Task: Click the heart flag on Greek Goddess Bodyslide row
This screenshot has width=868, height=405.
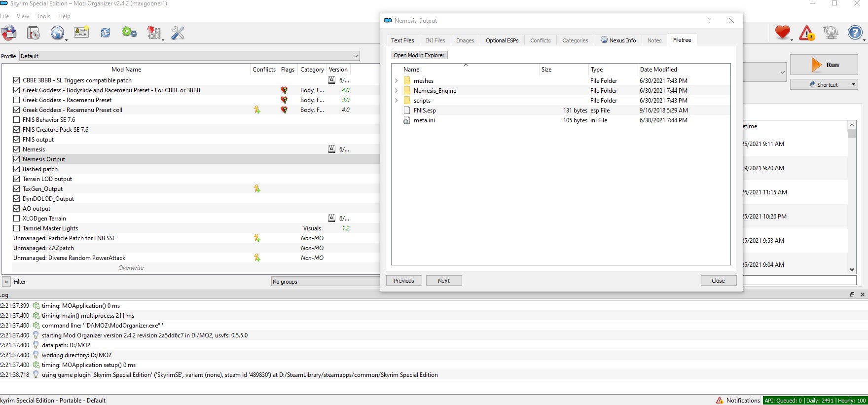Action: (284, 90)
